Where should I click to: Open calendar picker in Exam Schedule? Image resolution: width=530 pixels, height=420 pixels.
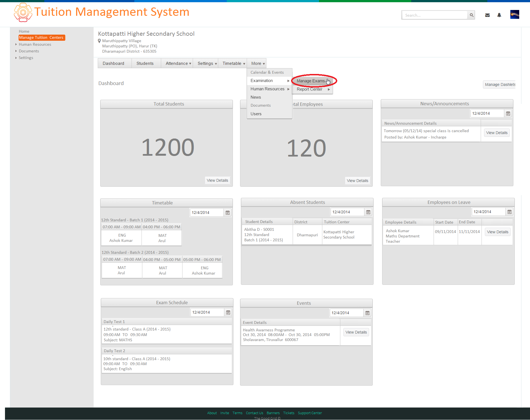click(x=228, y=312)
